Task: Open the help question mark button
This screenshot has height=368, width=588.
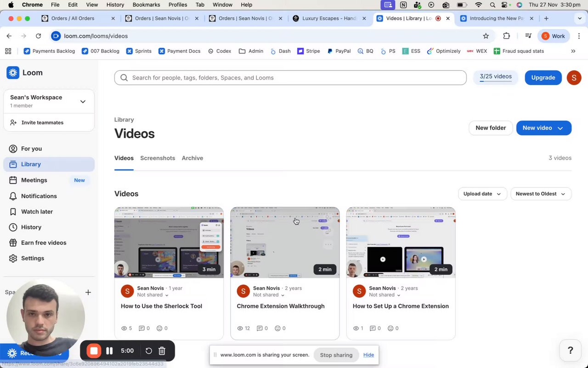Action: (x=571, y=351)
